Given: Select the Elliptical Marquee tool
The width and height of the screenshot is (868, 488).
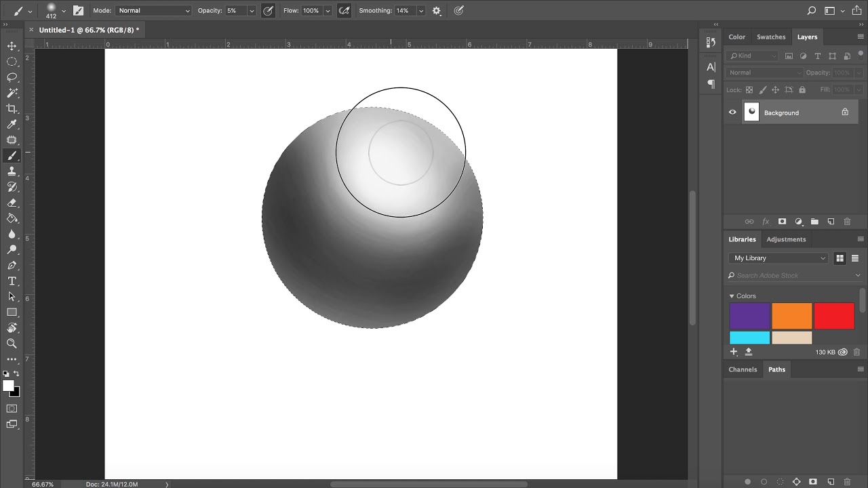Looking at the screenshot, I should tap(12, 62).
